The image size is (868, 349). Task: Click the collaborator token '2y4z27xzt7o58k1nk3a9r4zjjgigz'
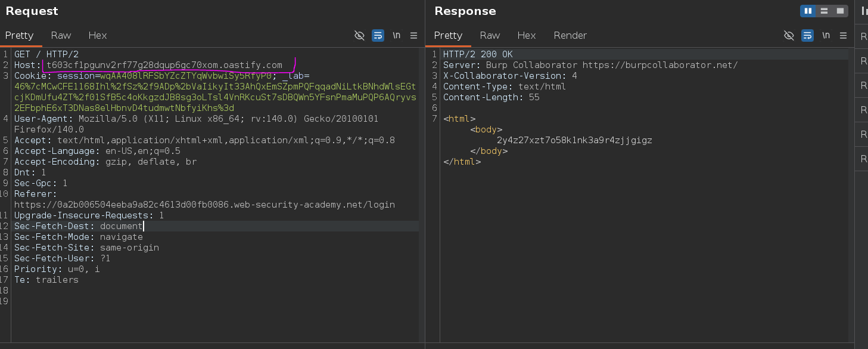(574, 140)
